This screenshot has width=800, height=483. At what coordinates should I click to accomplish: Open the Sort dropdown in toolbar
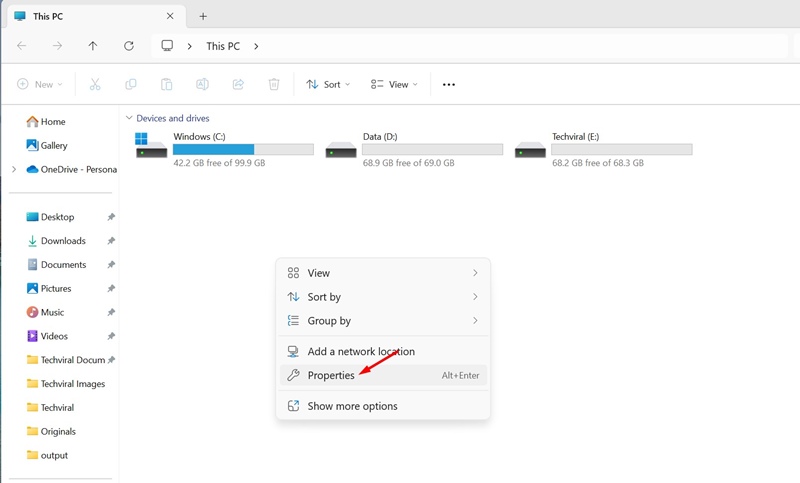pos(328,84)
